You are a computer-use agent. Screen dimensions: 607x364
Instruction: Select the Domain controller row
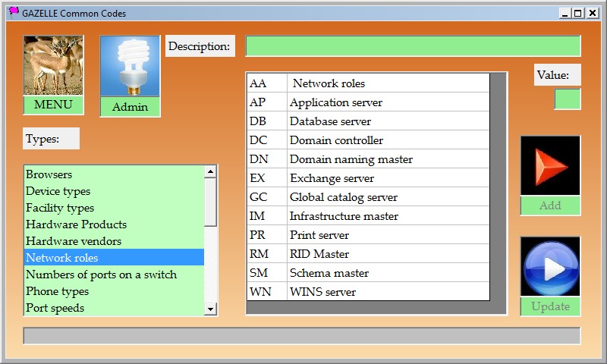coord(369,140)
